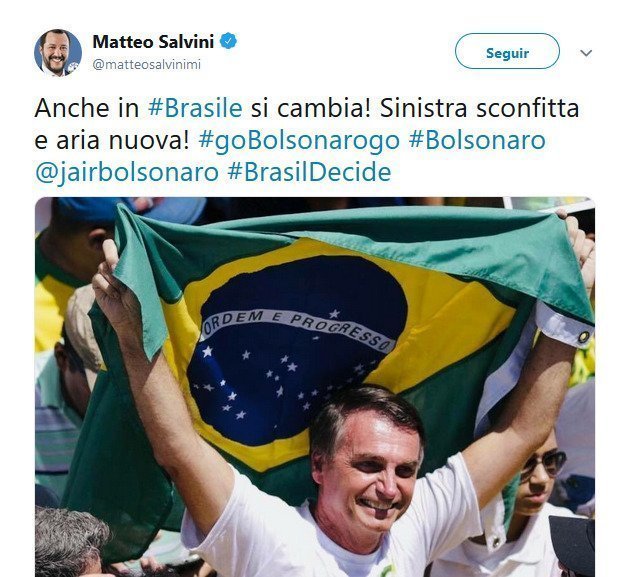Open the #Brasile hashtag
The width and height of the screenshot is (626, 577).
[195, 108]
